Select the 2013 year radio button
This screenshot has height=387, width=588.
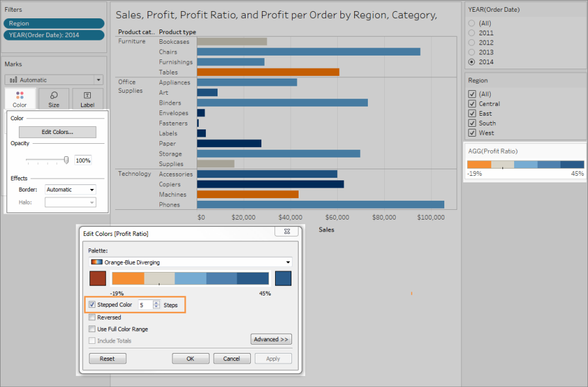tap(472, 52)
